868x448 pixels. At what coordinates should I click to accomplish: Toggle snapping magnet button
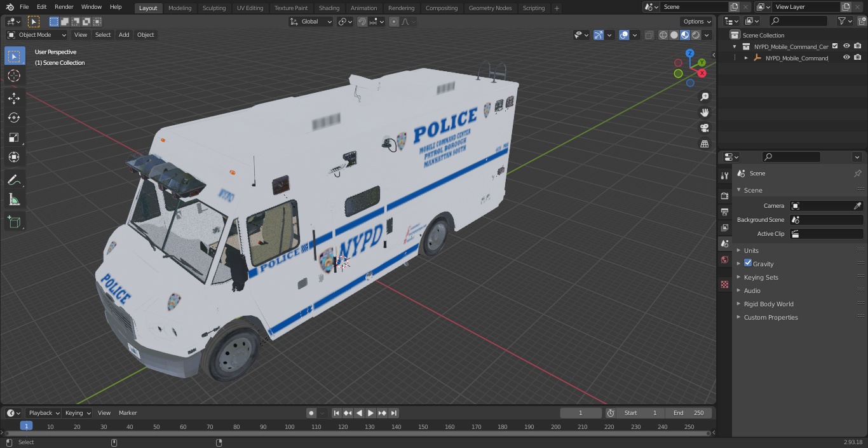pyautogui.click(x=362, y=22)
